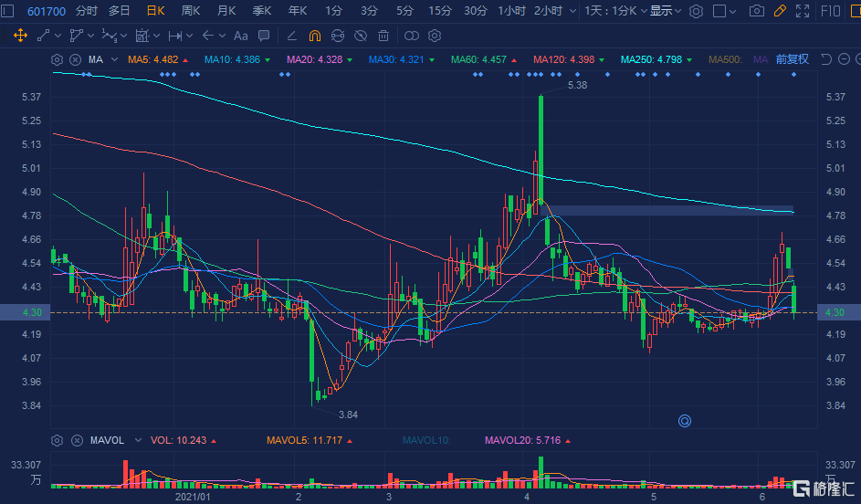
Task: Enter fullscreen with expand icon
Action: 803,11
